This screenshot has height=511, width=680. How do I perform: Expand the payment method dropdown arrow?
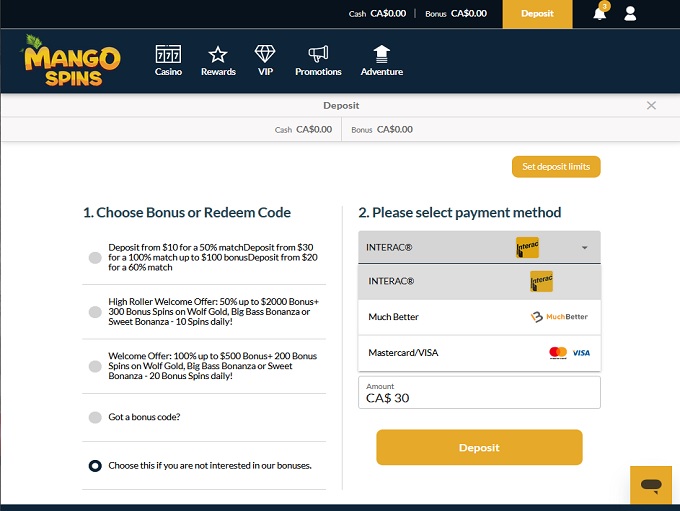584,247
